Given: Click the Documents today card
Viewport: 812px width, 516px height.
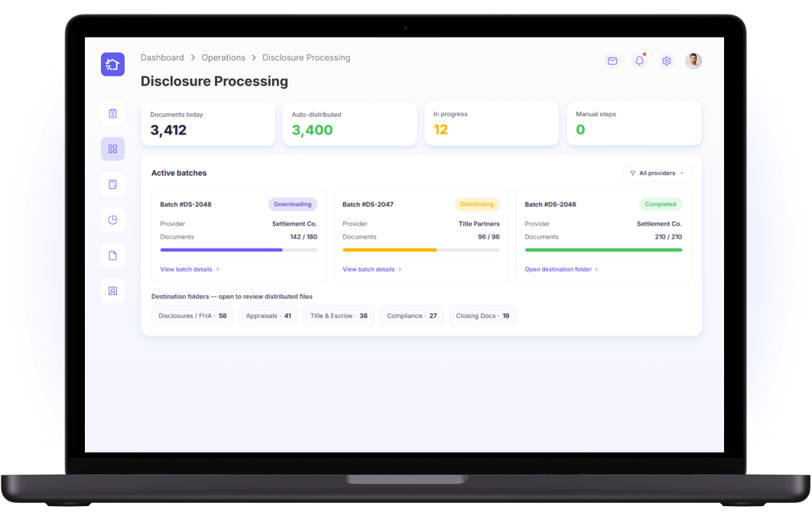Looking at the screenshot, I should coord(208,124).
